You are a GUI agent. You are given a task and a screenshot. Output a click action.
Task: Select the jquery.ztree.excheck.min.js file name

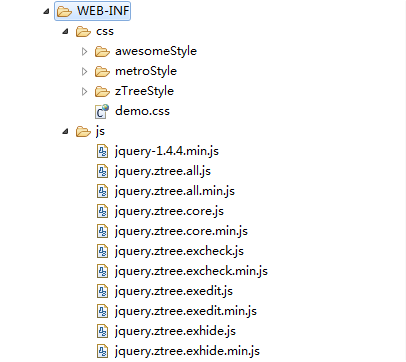point(191,271)
